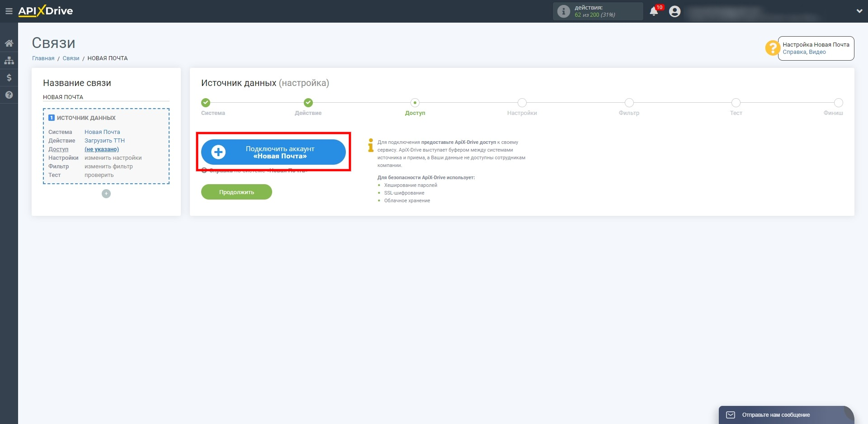Click the actions info icon in the header
Image resolution: width=868 pixels, height=424 pixels.
tap(563, 11)
